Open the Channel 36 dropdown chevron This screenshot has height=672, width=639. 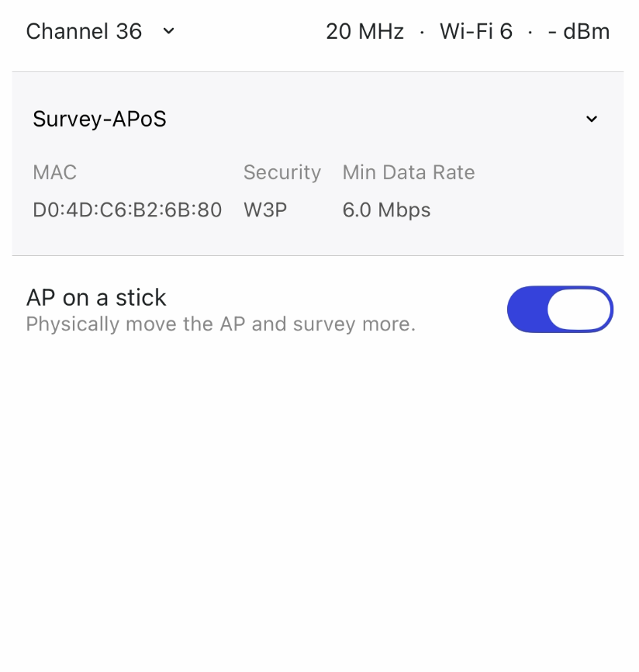pos(169,31)
